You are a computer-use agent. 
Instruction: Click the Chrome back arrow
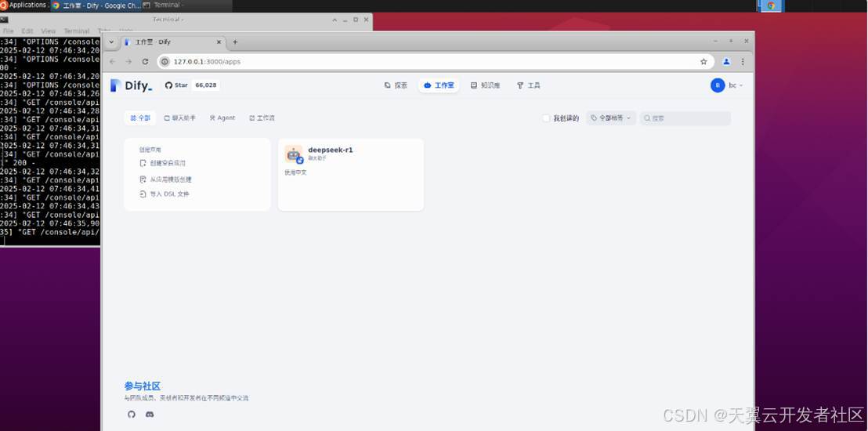(x=113, y=61)
